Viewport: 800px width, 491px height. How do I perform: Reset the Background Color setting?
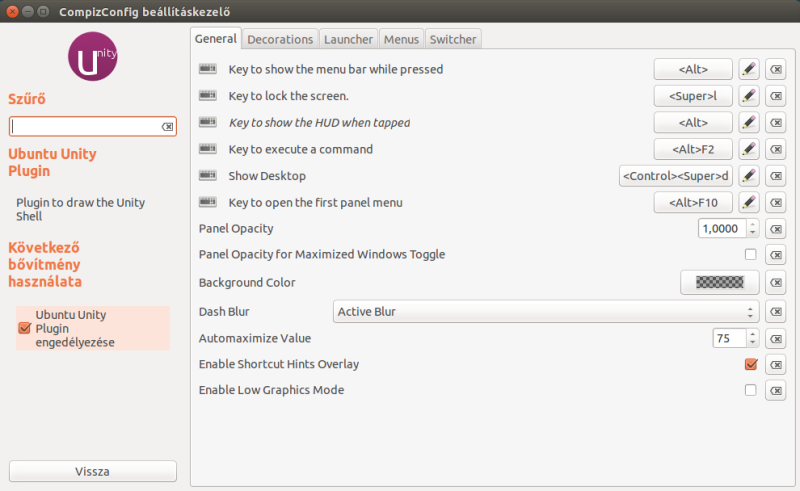pos(776,282)
